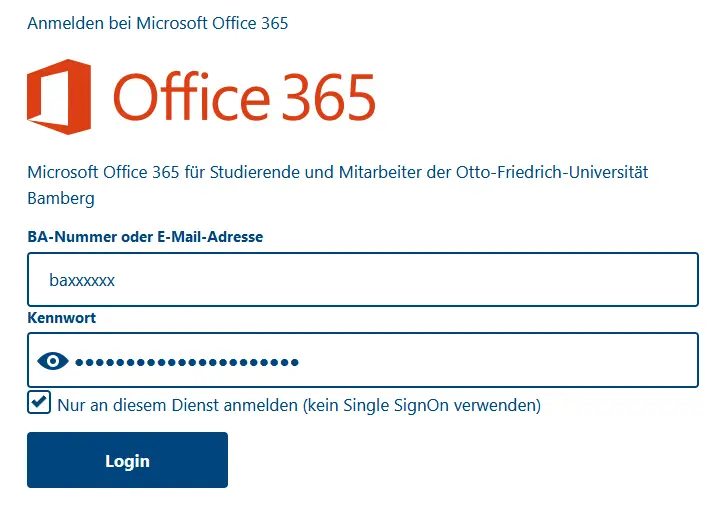This screenshot has height=507, width=720.
Task: Focus the Kennwort password field
Action: [363, 360]
